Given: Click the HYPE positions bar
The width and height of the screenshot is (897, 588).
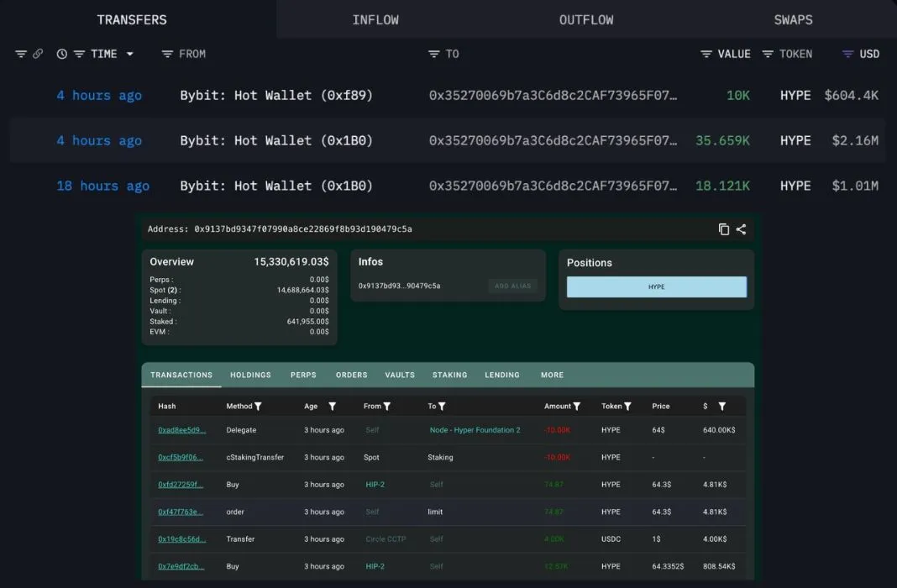Looking at the screenshot, I should [x=657, y=286].
